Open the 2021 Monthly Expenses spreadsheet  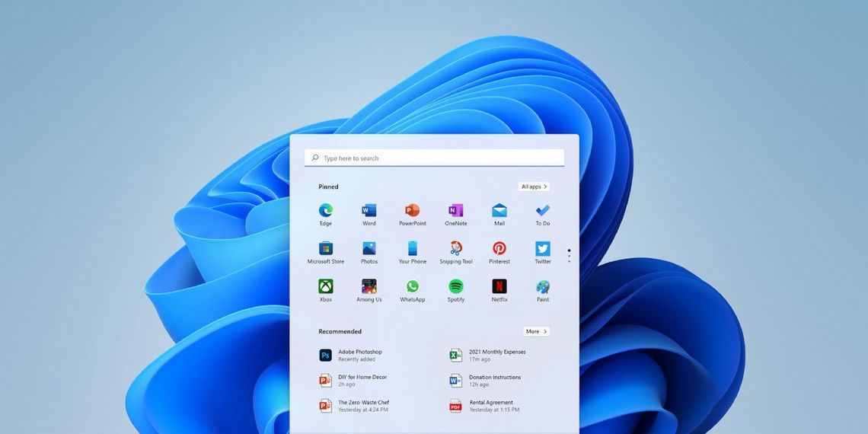488,356
